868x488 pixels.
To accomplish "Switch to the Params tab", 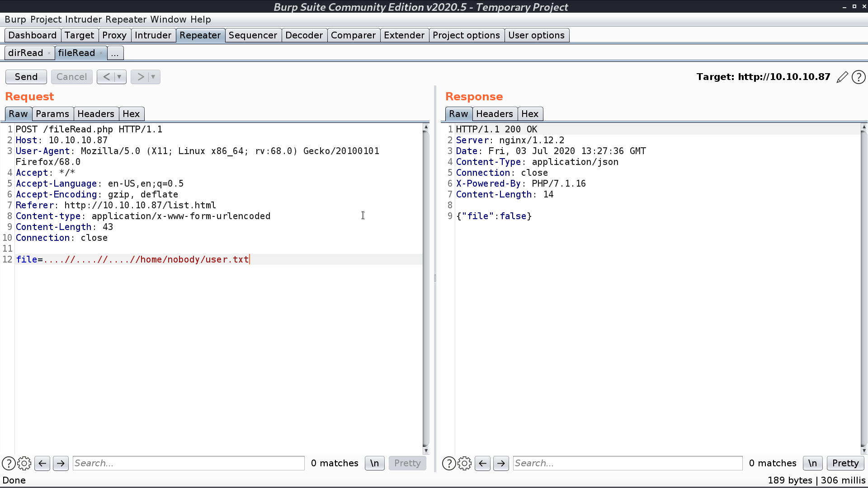I will tap(52, 114).
